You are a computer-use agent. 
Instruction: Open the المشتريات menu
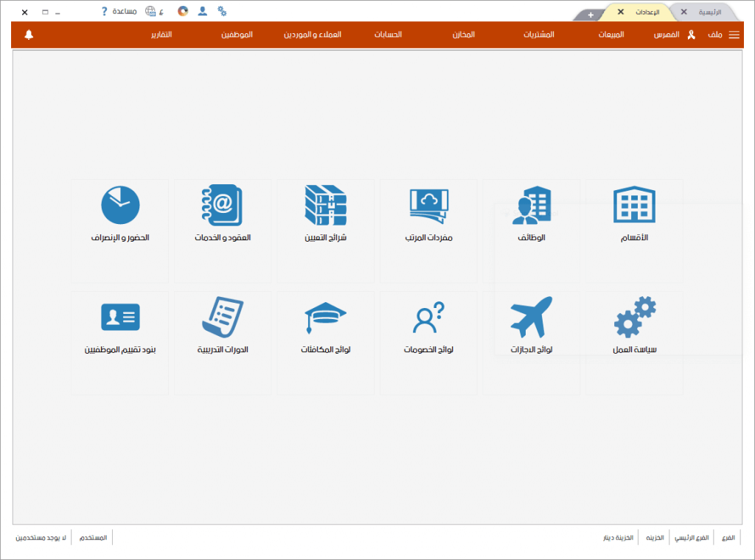tap(539, 35)
